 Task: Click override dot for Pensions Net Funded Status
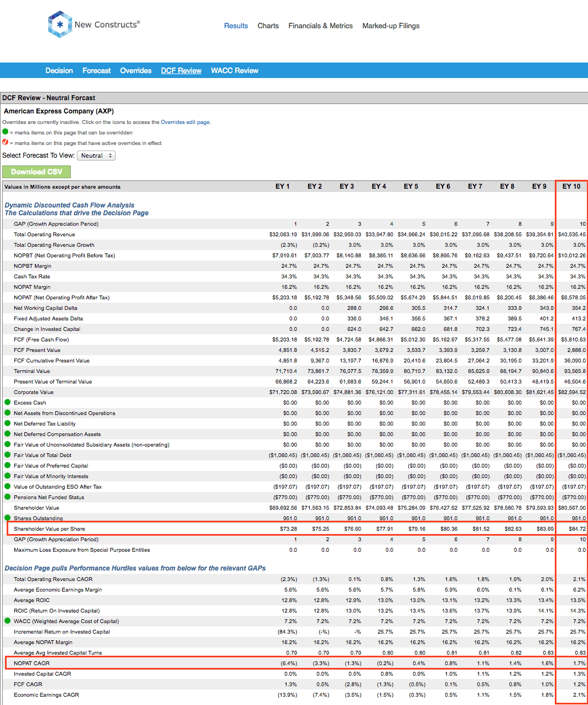[8, 497]
